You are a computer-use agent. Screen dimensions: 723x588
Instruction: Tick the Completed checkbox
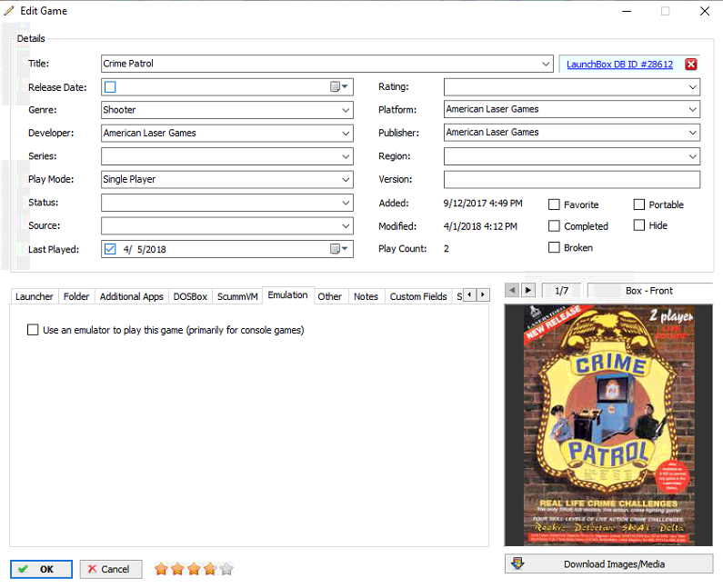pos(554,225)
